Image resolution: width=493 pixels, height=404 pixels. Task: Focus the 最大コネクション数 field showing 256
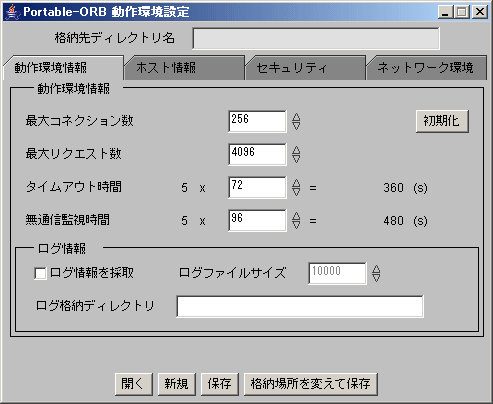click(257, 121)
